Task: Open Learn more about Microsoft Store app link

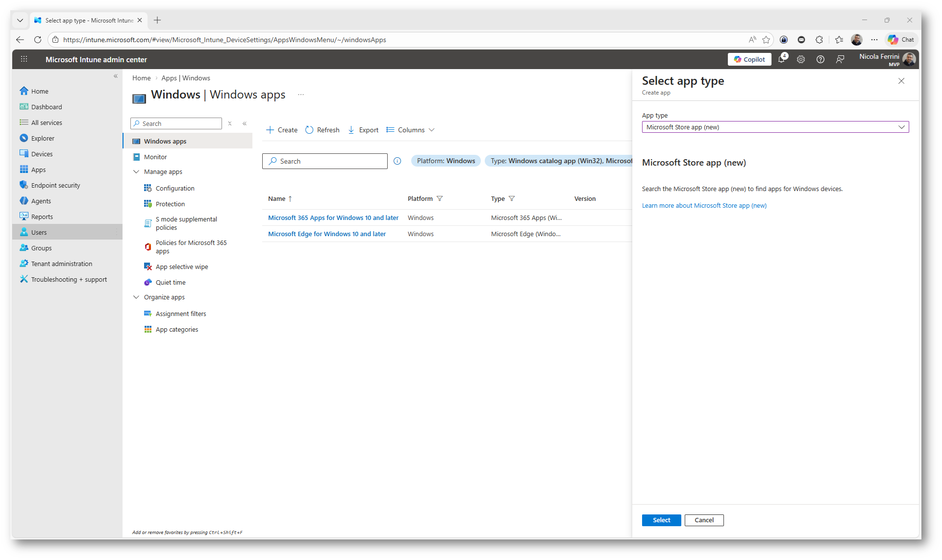Action: click(704, 206)
